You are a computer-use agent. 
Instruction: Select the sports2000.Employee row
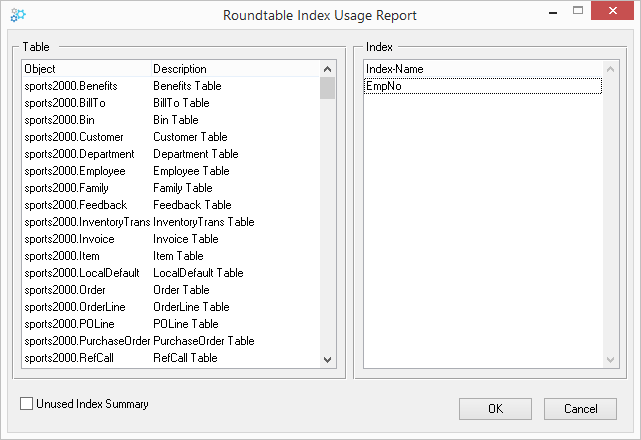pos(171,171)
